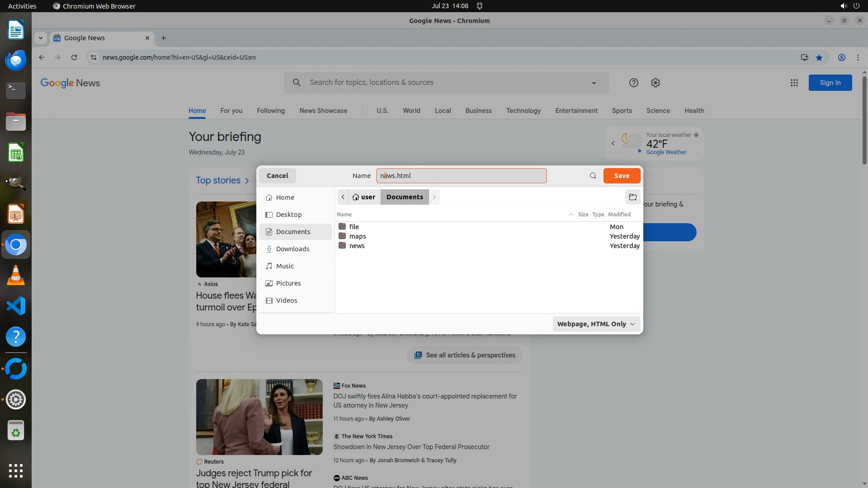The image size is (868, 488).
Task: Switch to the Technology tab
Action: (523, 111)
